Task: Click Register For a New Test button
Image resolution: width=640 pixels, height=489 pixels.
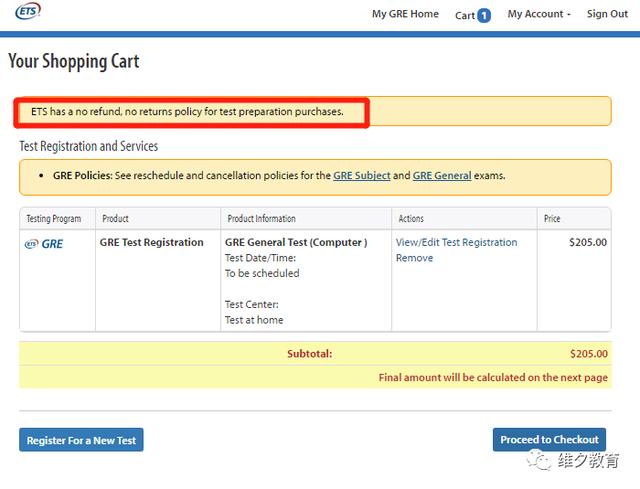Action: [x=81, y=440]
